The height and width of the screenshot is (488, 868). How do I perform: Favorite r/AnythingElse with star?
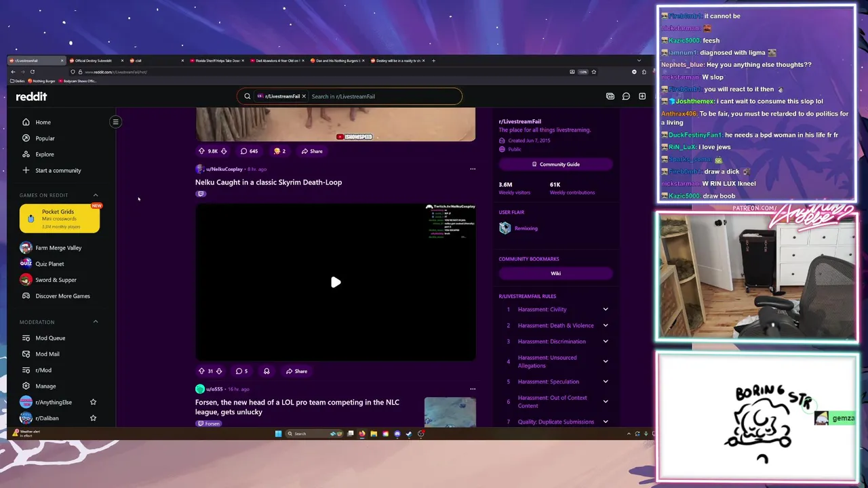93,403
